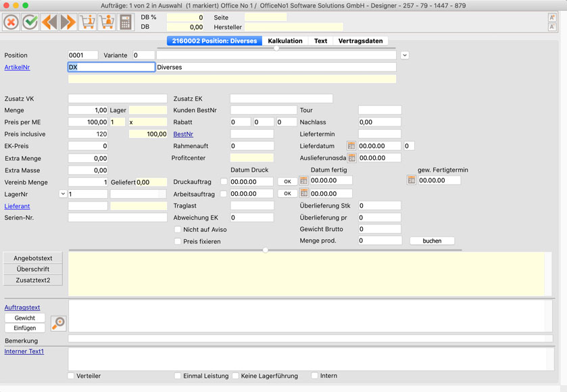Open the Interner Text1 link

click(x=24, y=351)
